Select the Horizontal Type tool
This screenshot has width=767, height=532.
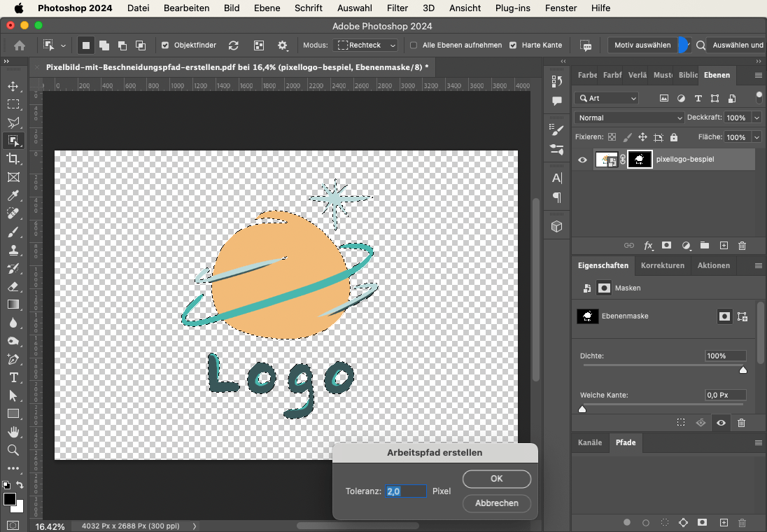point(13,377)
